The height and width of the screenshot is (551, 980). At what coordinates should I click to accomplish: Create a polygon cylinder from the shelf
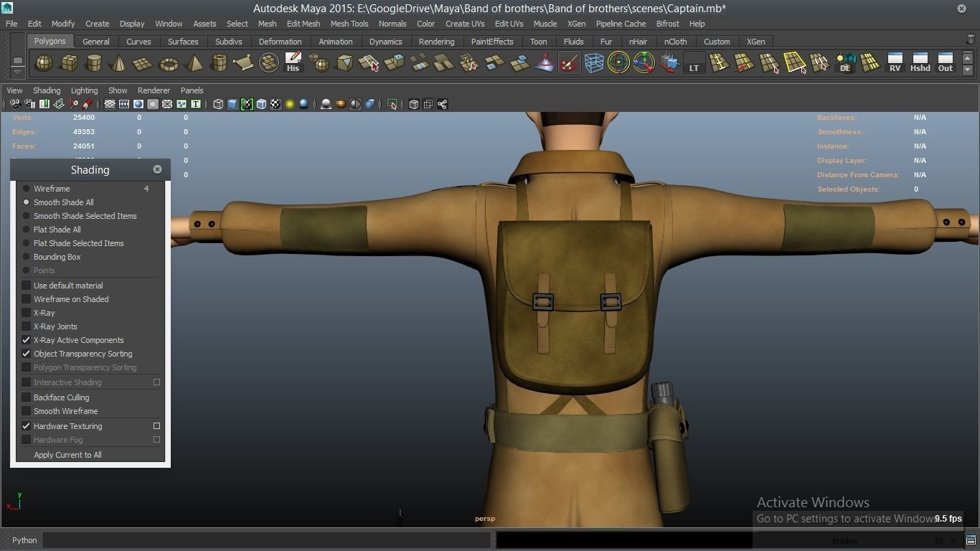pos(93,63)
